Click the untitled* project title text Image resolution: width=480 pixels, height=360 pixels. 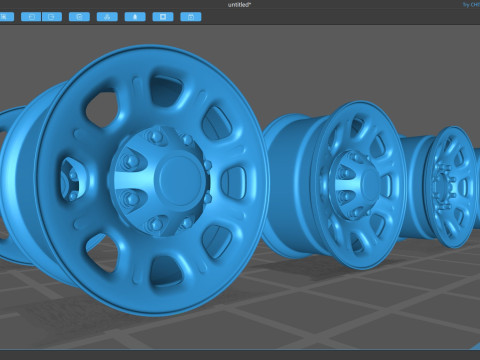coord(240,5)
